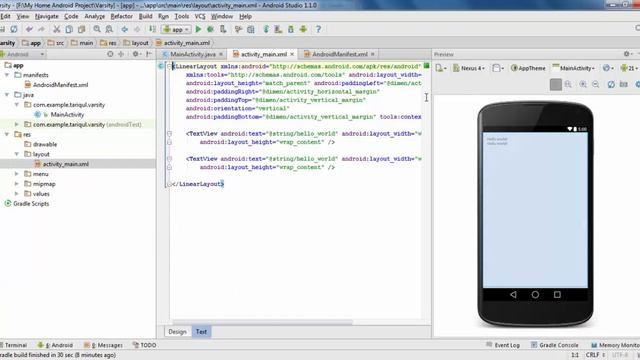Zoom out on the layout preview
Image resolution: width=640 pixels, height=360 pixels.
(x=596, y=84)
